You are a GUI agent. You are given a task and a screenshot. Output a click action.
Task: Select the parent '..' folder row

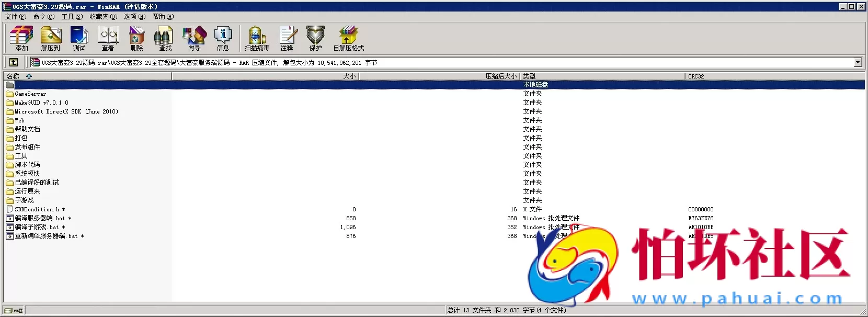click(435, 85)
